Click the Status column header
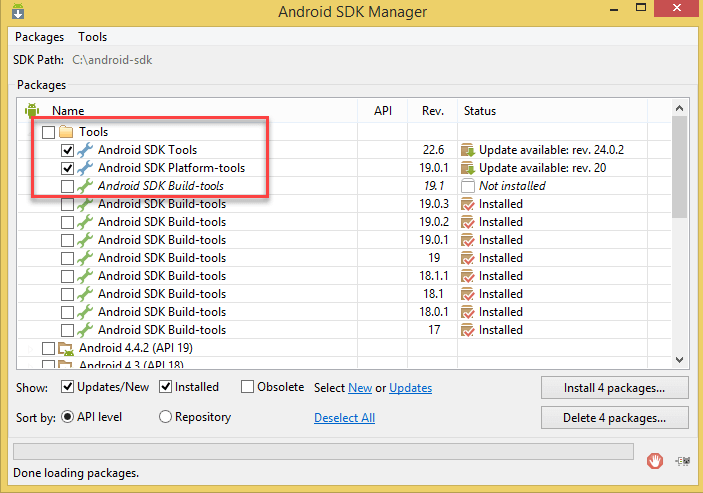703x493 pixels. (x=480, y=111)
